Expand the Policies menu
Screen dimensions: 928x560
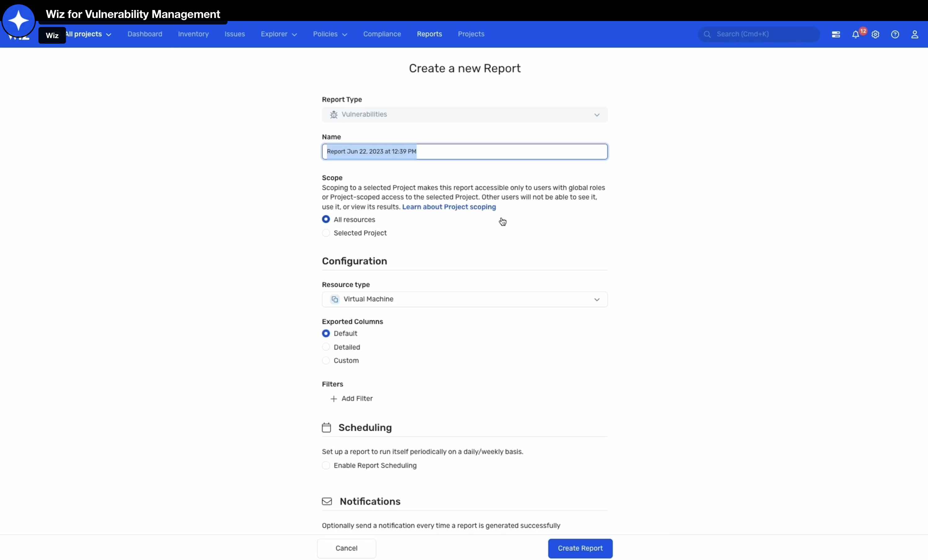click(x=330, y=34)
